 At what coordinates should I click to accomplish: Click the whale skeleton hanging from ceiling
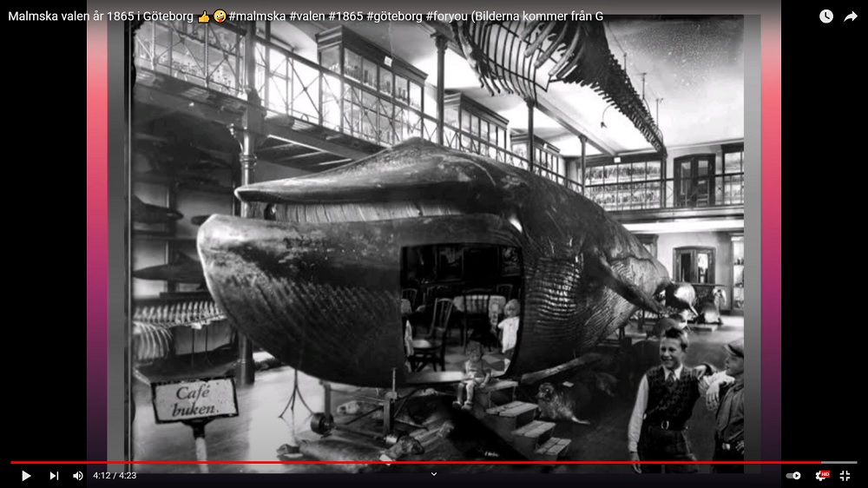[x=564, y=61]
